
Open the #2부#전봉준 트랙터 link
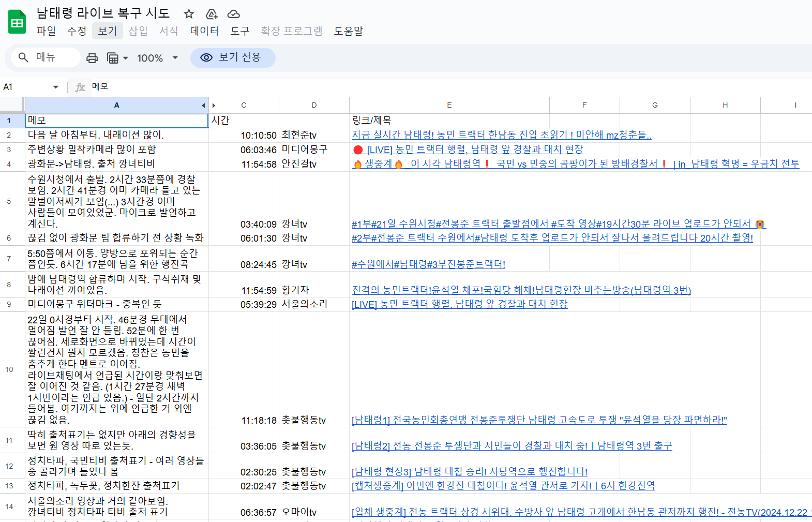click(552, 238)
